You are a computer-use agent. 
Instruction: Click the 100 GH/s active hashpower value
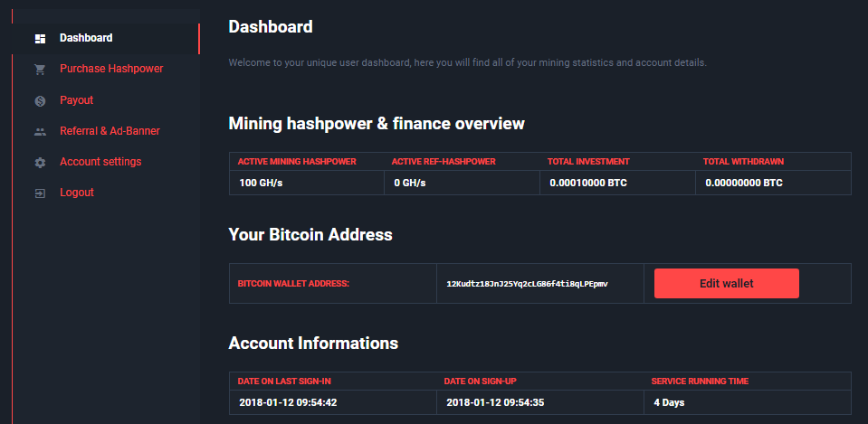(x=260, y=183)
